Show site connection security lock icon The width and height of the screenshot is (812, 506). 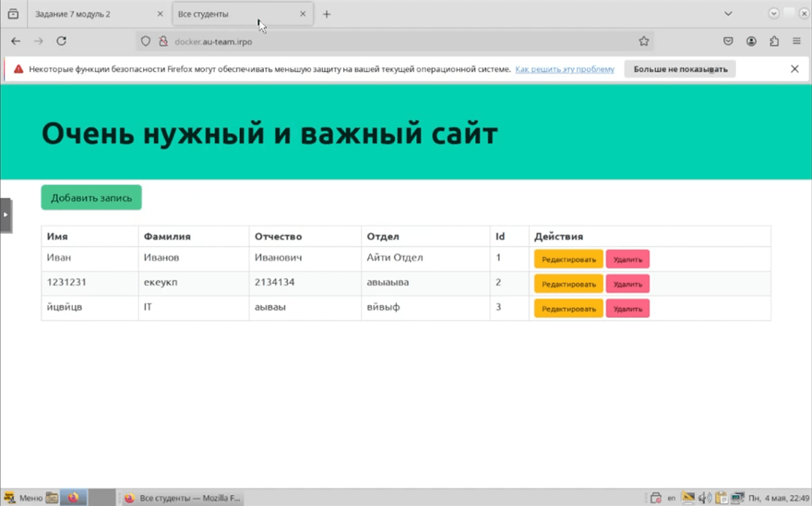[x=163, y=41]
